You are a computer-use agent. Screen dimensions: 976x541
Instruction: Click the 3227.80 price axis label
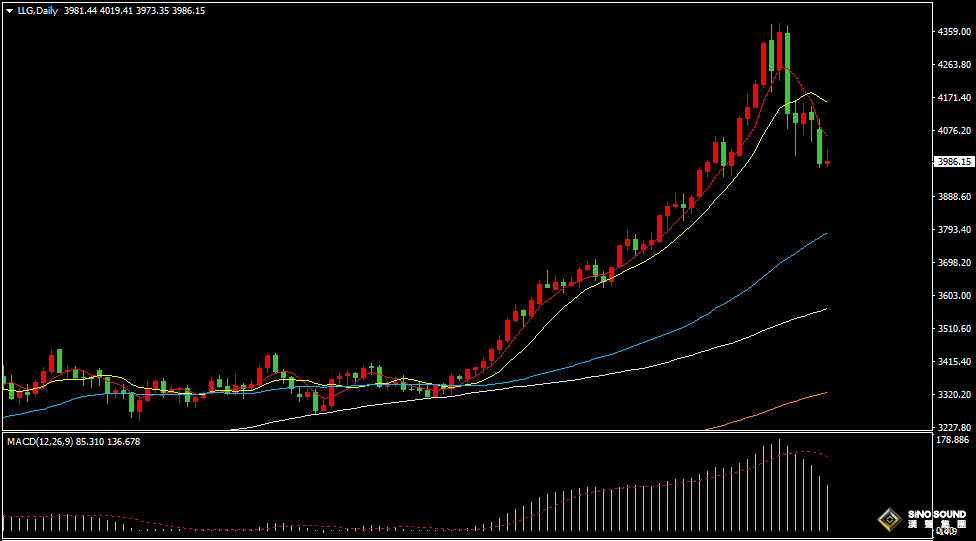click(953, 427)
